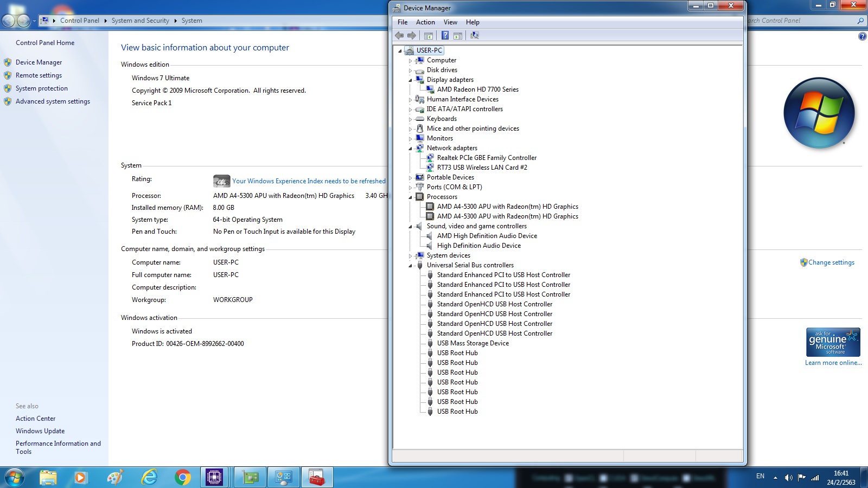Open Advanced system settings link
Screen dimensions: 868x488
(x=53, y=101)
